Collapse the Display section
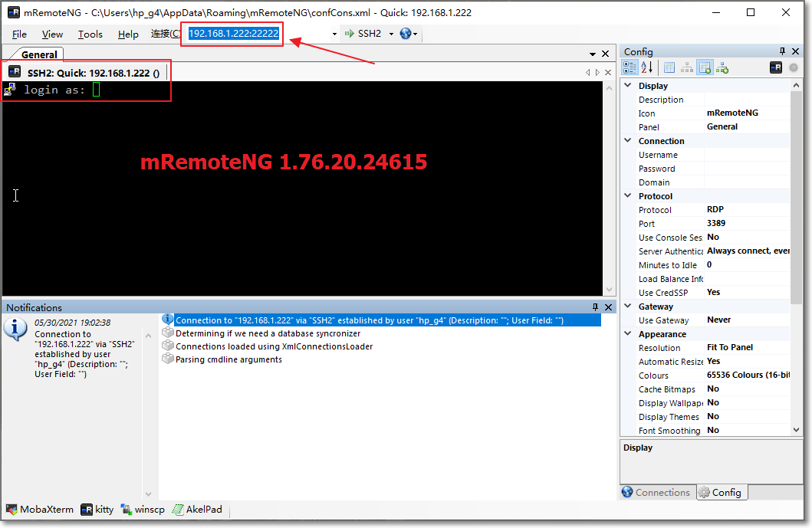This screenshot has width=812, height=528. coord(628,85)
